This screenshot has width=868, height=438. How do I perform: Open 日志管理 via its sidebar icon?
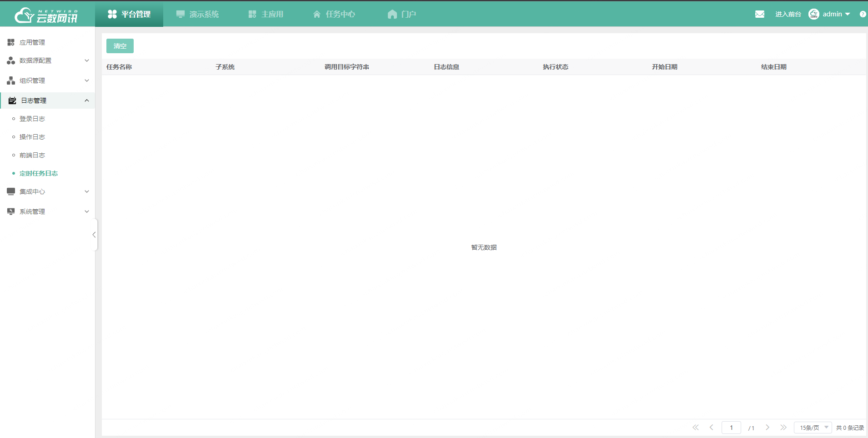point(12,100)
